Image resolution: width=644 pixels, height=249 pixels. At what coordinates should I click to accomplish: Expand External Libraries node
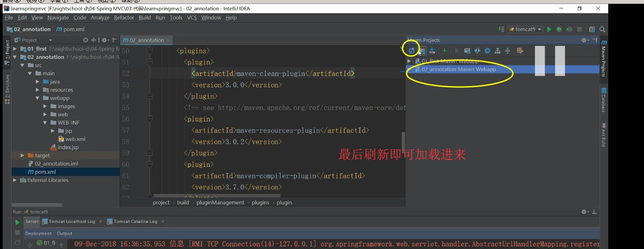pyautogui.click(x=15, y=180)
